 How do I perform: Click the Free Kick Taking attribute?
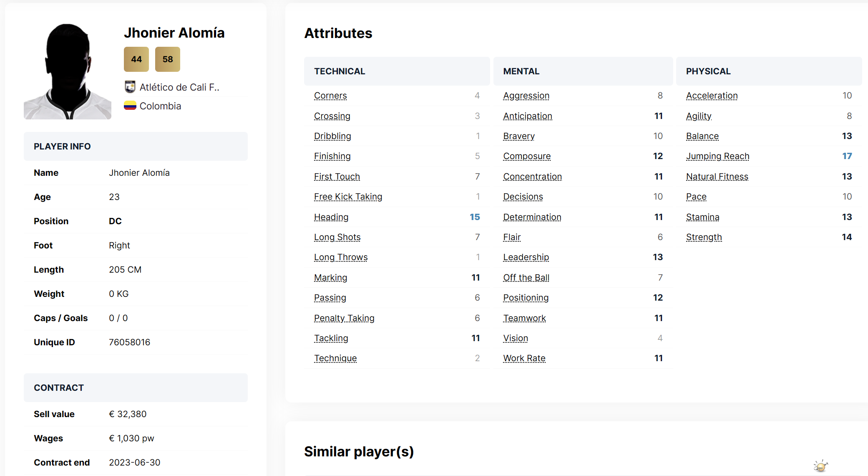coord(348,197)
